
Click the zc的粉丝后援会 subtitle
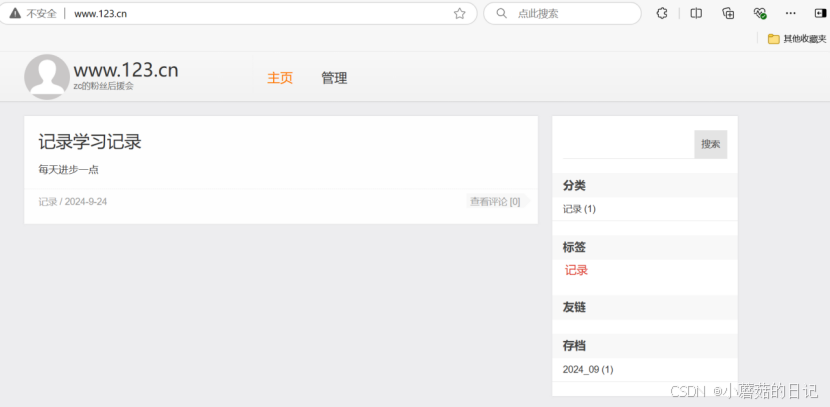pos(103,86)
